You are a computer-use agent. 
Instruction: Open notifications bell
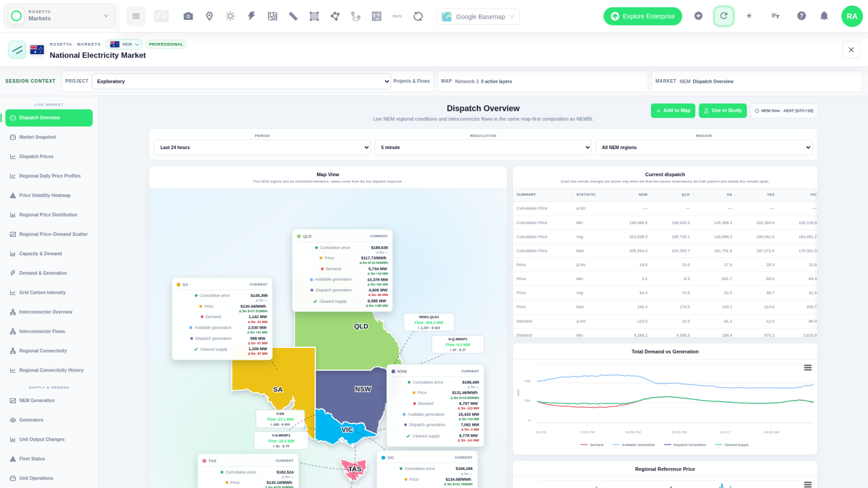coord(824,16)
